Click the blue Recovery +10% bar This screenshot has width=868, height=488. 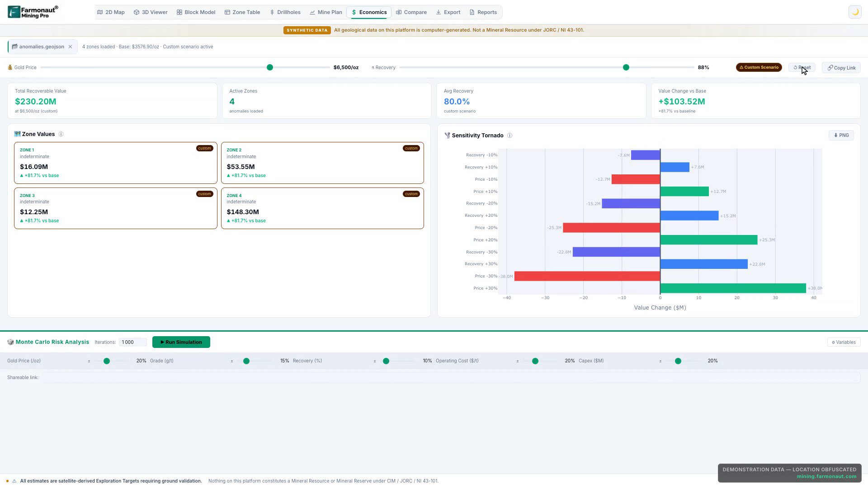pos(675,167)
